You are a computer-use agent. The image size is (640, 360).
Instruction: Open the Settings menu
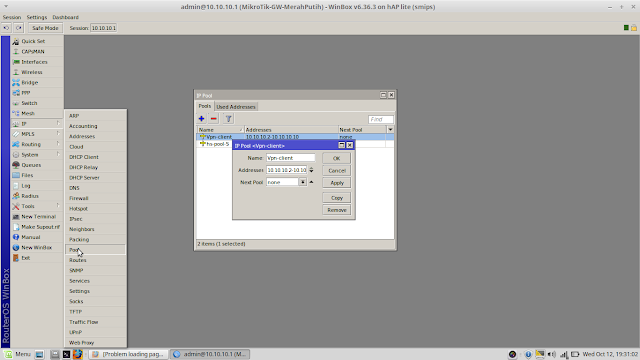[37, 17]
